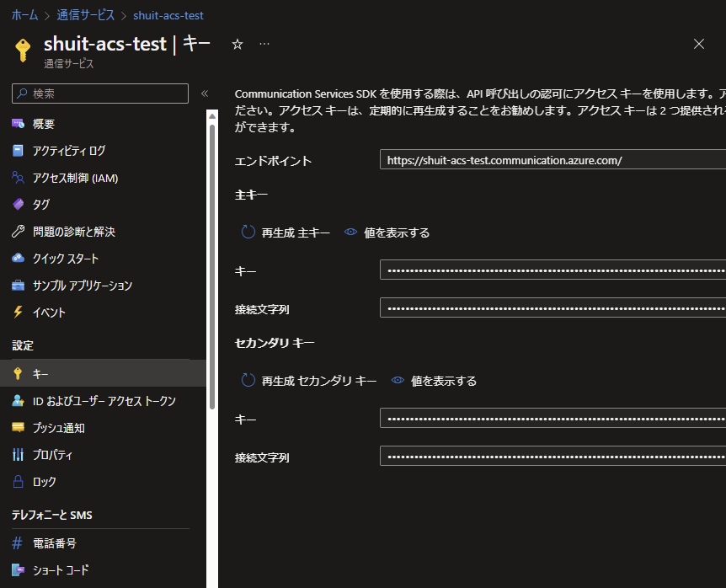The height and width of the screenshot is (588, 726).
Task: Click 値を表示する under 主キー
Action: point(397,233)
